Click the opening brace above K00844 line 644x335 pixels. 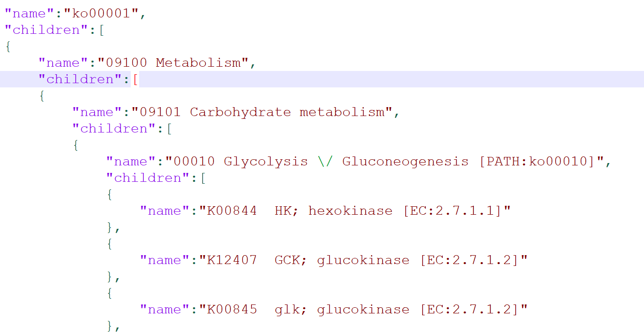point(109,195)
